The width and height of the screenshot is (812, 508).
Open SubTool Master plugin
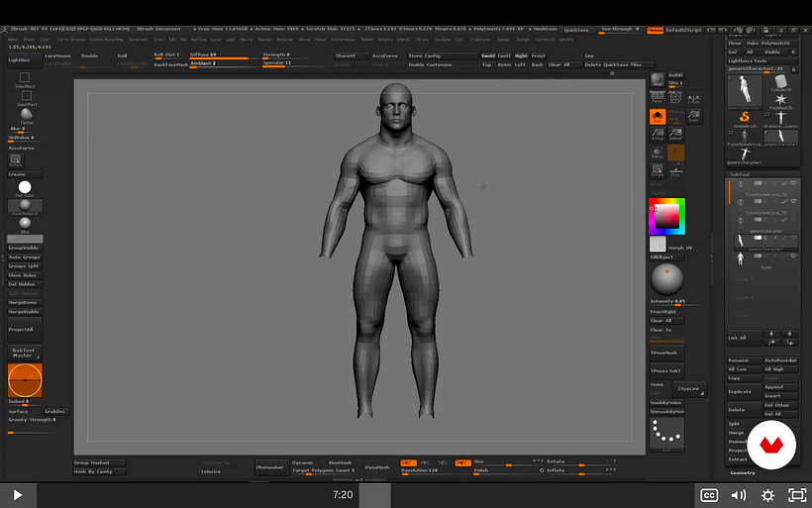pos(25,353)
